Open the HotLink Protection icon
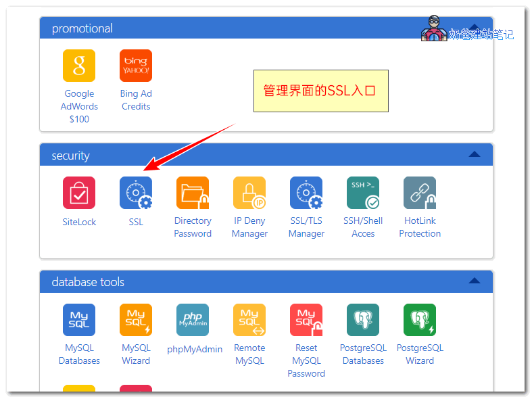The height and width of the screenshot is (399, 532). tap(420, 193)
